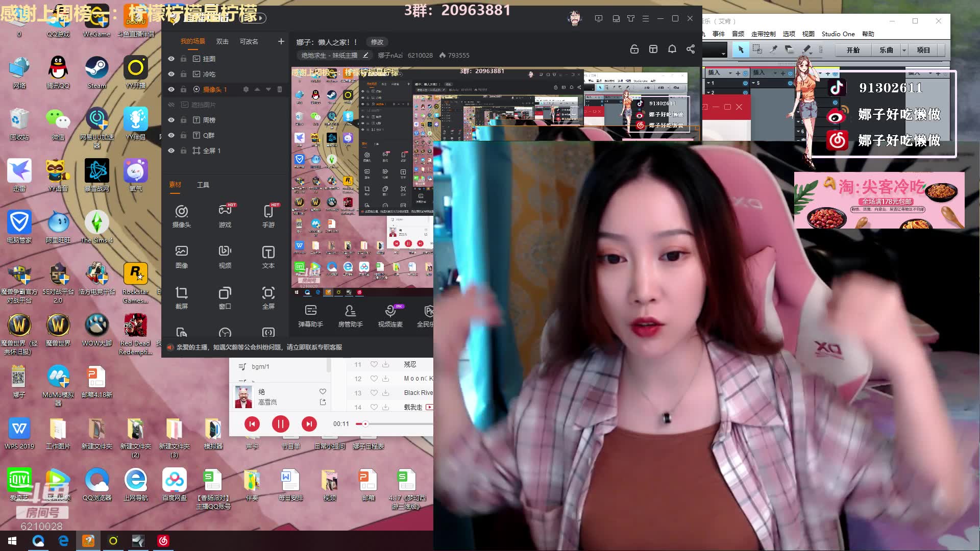Open the 弹幕助手 danmaku assistant

[x=310, y=315]
